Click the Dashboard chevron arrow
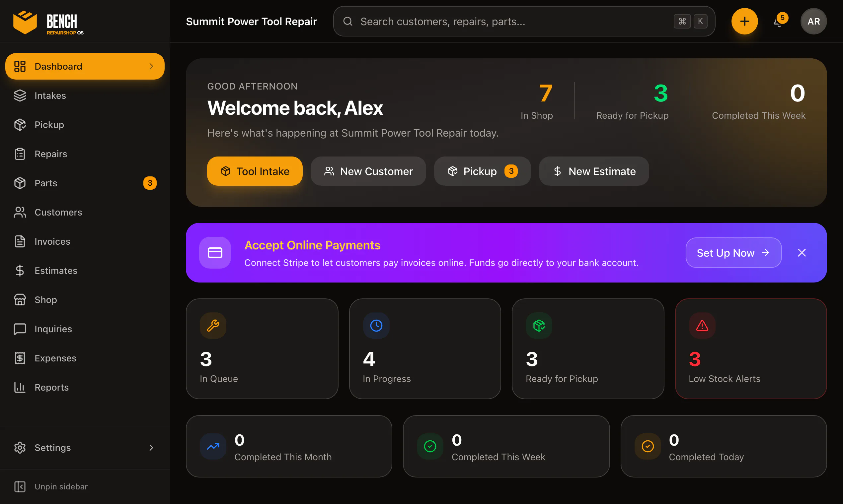The image size is (843, 504). [x=151, y=66]
